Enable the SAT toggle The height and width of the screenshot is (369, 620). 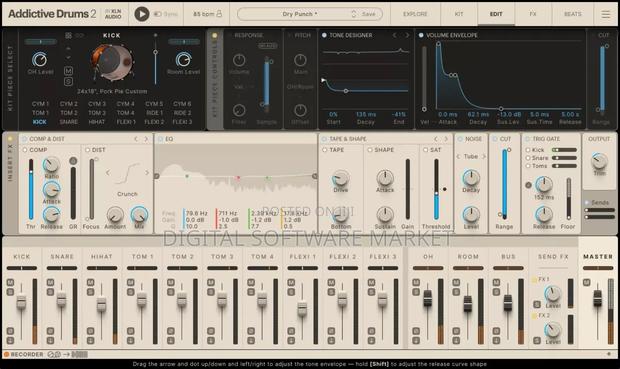[x=425, y=150]
